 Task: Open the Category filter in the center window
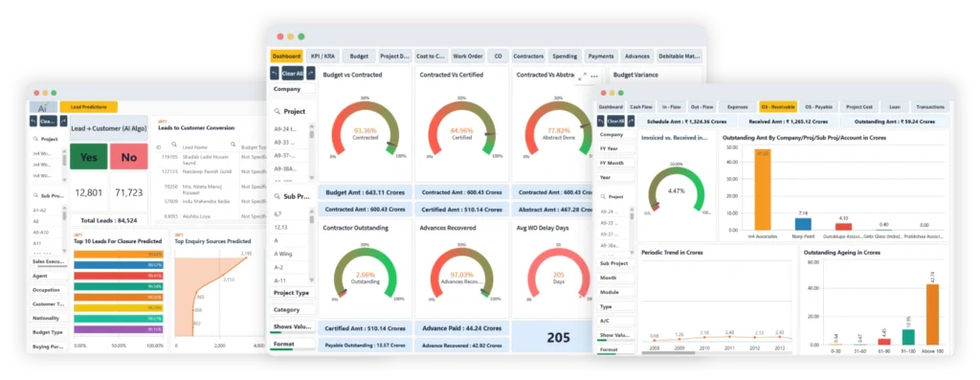pos(293,309)
